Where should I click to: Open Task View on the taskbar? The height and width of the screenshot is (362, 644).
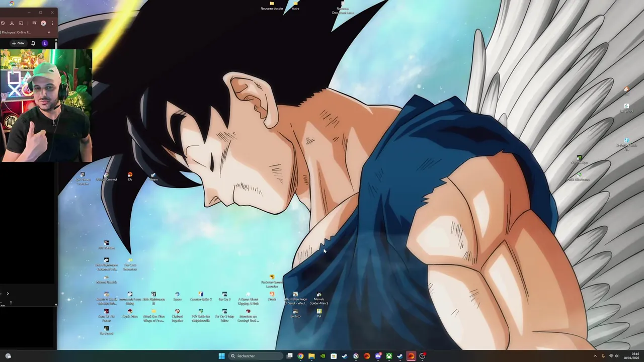tap(289, 356)
